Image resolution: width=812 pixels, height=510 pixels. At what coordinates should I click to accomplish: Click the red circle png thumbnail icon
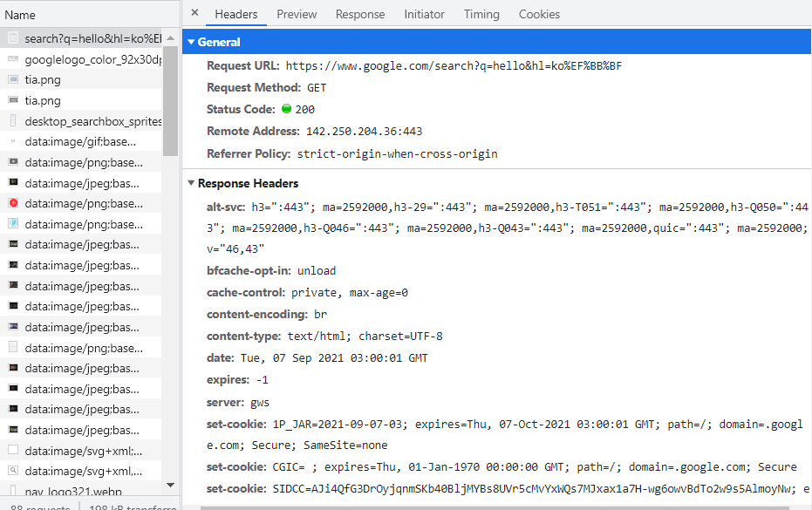tap(13, 203)
